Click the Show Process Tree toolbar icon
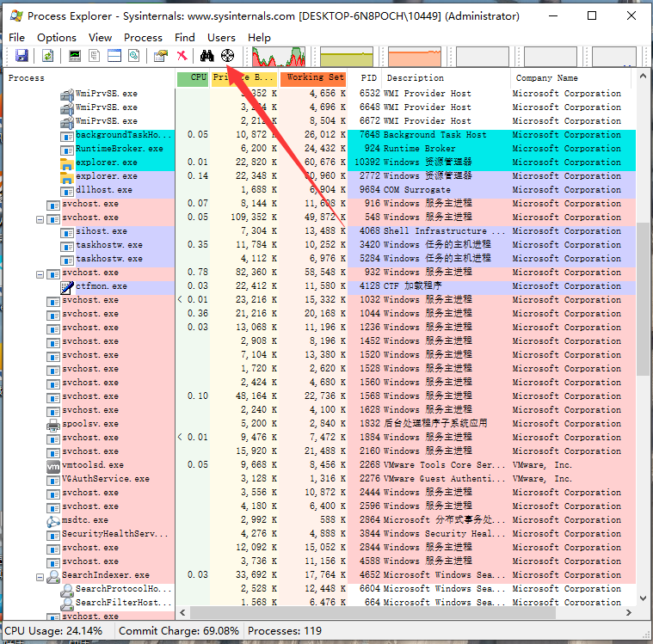Screen dimensions: 653x644 pyautogui.click(x=95, y=55)
